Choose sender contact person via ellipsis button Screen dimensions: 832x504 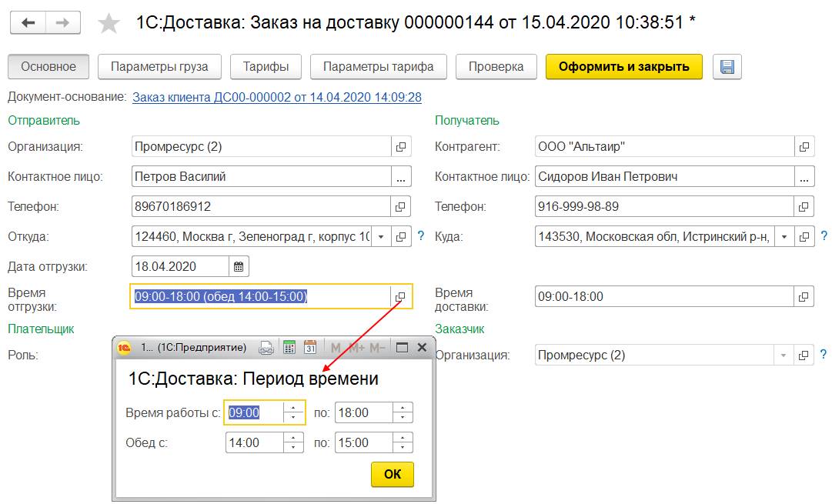tap(401, 177)
